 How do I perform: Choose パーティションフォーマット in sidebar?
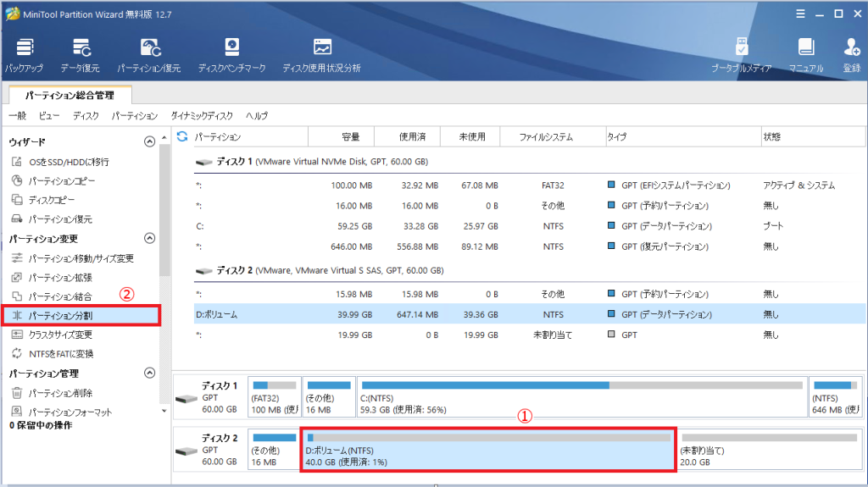click(x=63, y=412)
